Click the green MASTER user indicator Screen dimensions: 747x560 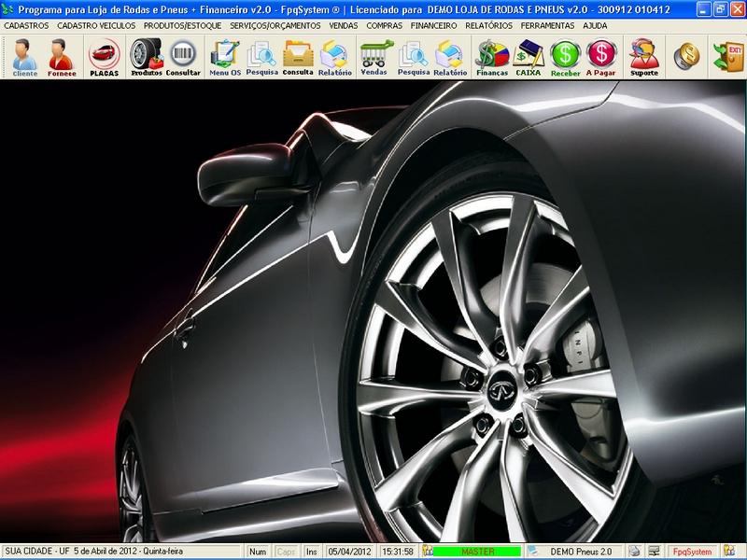pos(477,552)
